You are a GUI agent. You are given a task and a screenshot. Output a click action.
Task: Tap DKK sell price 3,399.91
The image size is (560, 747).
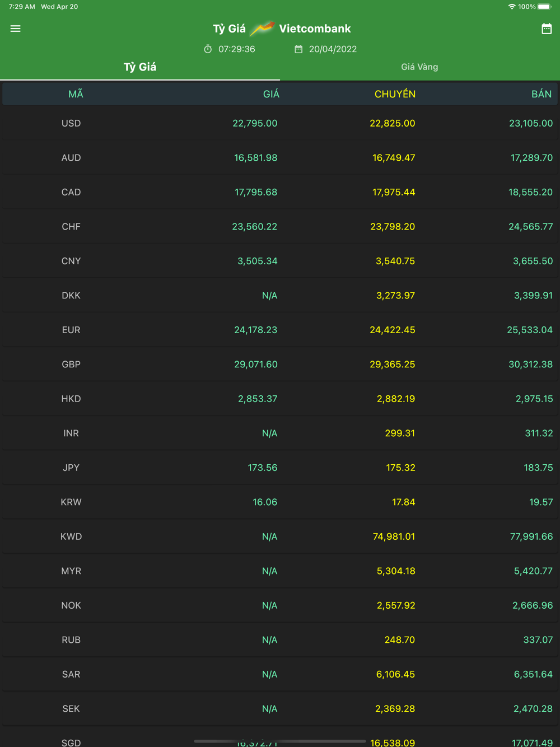[533, 296]
